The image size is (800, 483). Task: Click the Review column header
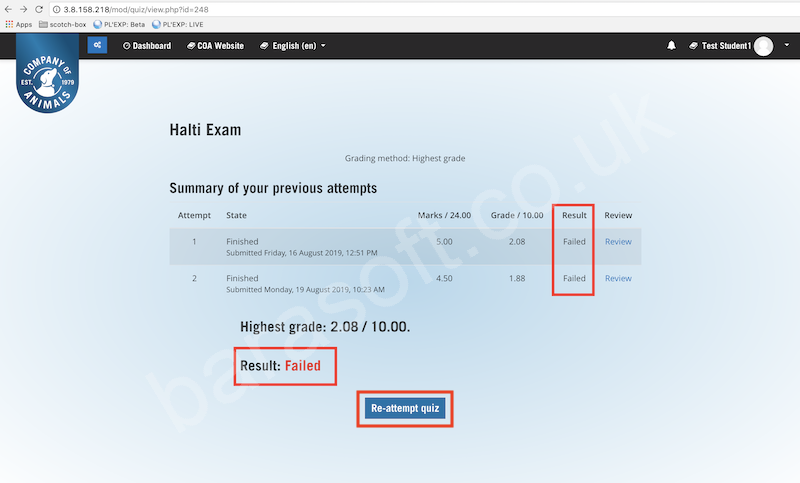(x=618, y=215)
